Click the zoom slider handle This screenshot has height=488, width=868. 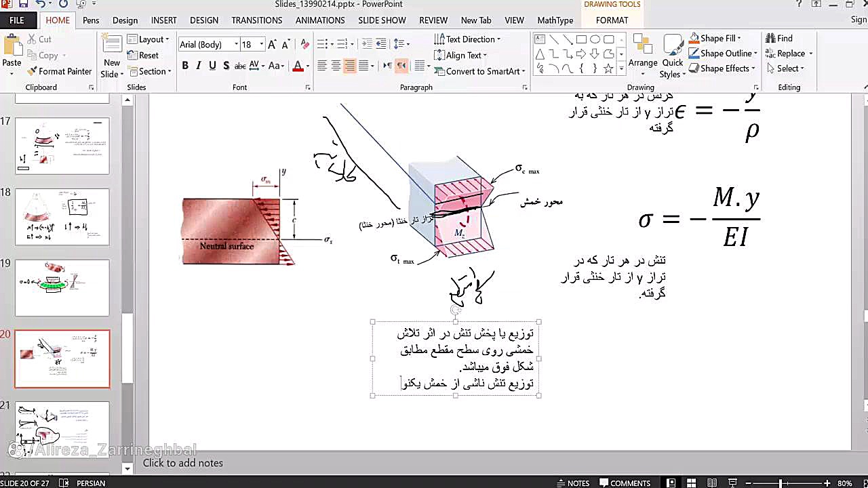(781, 483)
